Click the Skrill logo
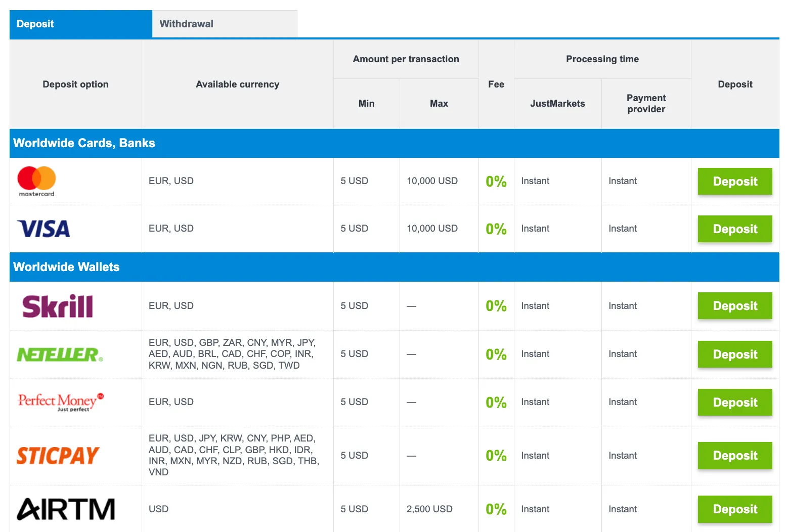Image resolution: width=787 pixels, height=532 pixels. [x=58, y=306]
